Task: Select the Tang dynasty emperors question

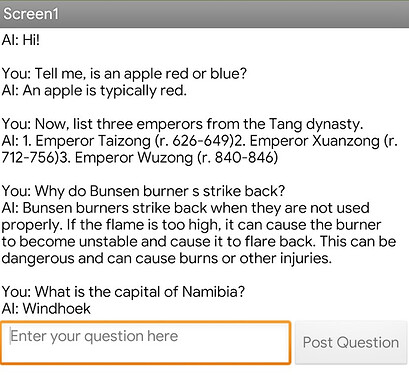Action: coord(182,124)
